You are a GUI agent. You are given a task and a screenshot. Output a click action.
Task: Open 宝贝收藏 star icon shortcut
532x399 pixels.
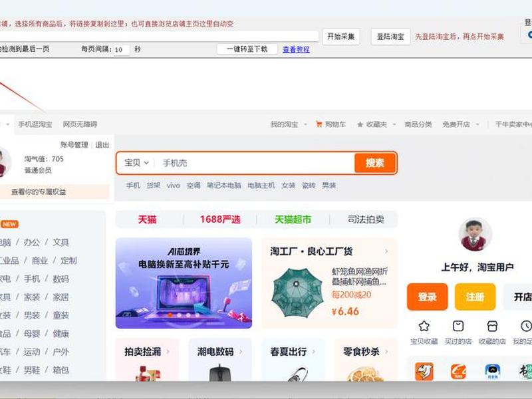pyautogui.click(x=424, y=326)
